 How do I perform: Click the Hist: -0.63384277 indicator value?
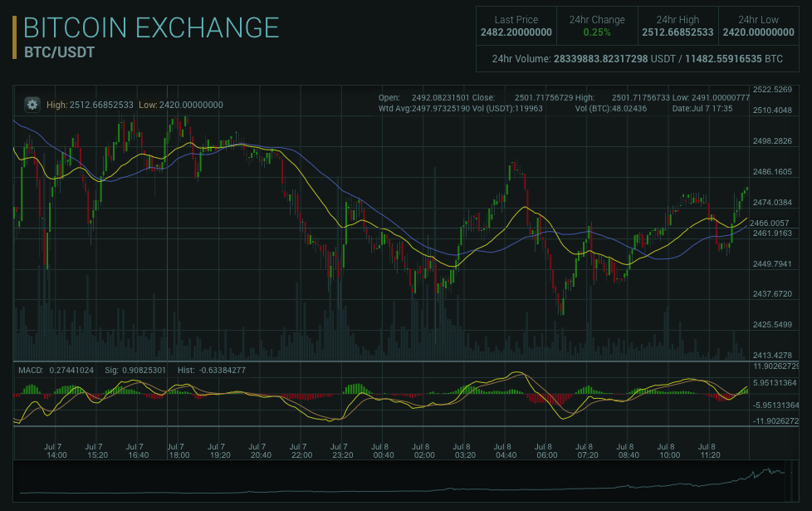click(211, 370)
